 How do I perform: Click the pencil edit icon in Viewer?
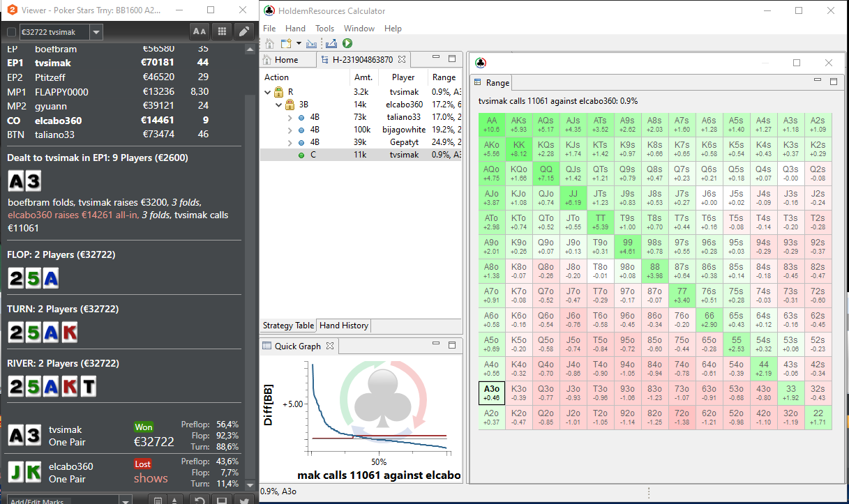[243, 31]
